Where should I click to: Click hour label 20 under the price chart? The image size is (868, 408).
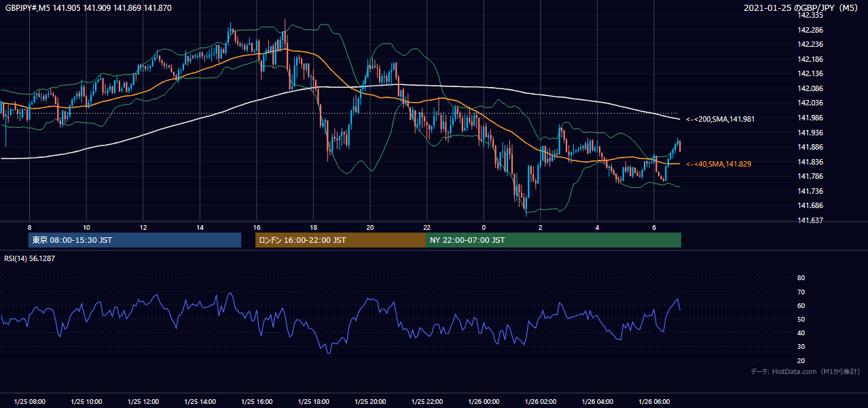click(x=370, y=227)
